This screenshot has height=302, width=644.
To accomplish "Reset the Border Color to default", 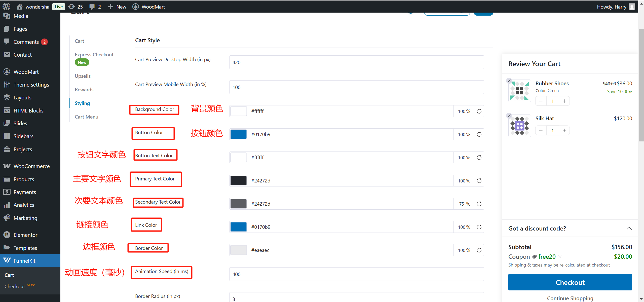I will coord(479,250).
